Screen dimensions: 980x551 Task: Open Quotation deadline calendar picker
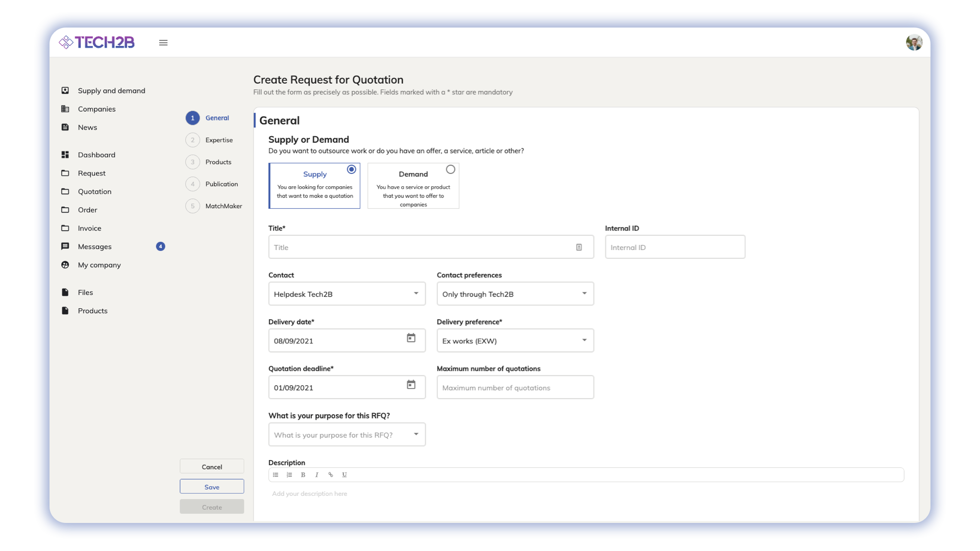(x=411, y=385)
